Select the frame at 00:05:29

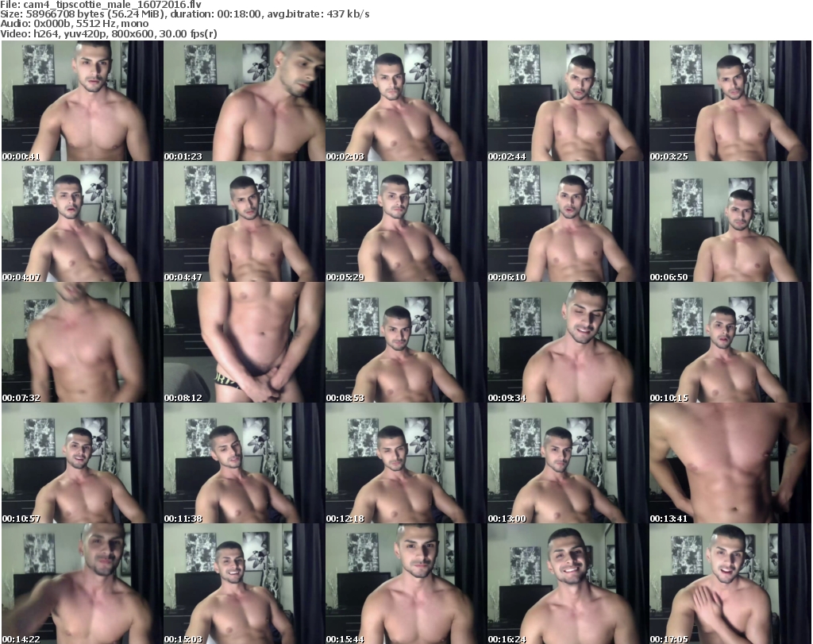[x=406, y=222]
